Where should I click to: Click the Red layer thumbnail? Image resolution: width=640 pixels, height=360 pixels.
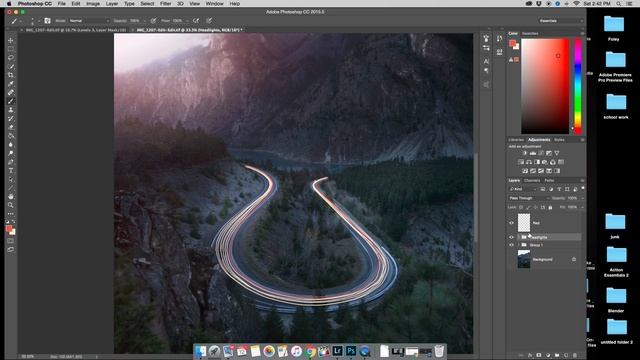524,223
